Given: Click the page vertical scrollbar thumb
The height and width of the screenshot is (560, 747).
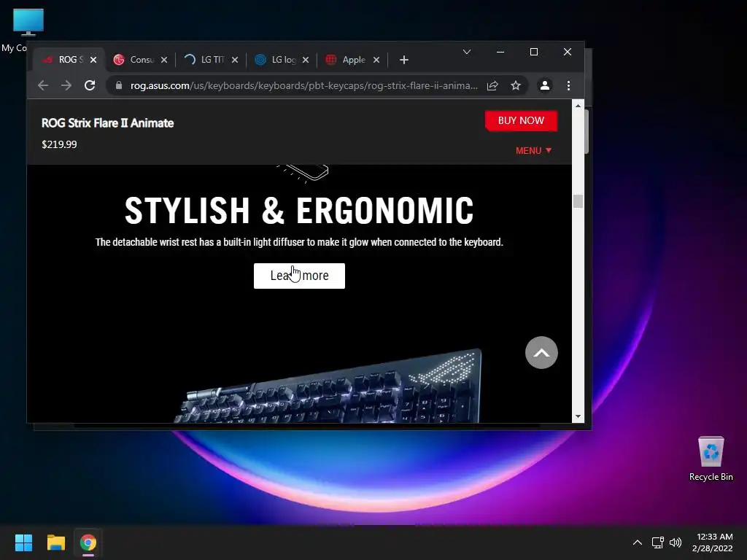Looking at the screenshot, I should coord(578,201).
